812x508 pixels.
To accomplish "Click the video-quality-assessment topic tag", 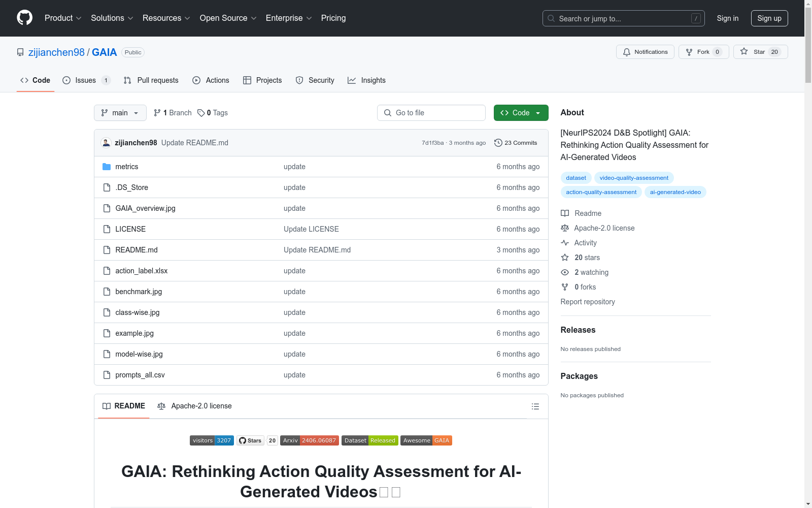I will [634, 178].
